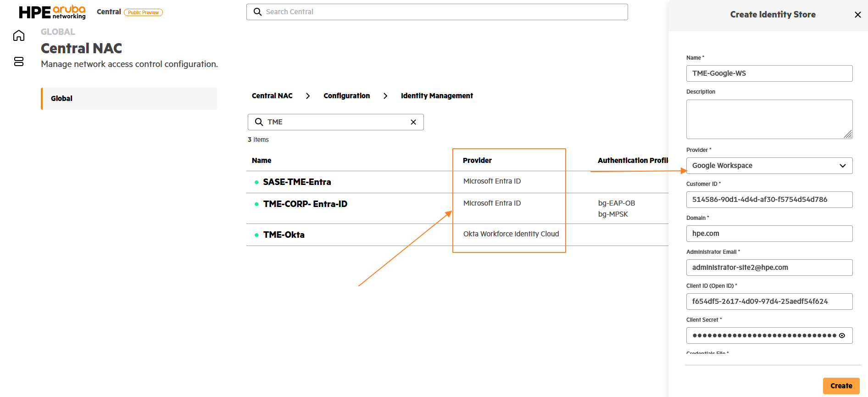Click into the Client Secret field

click(x=769, y=335)
